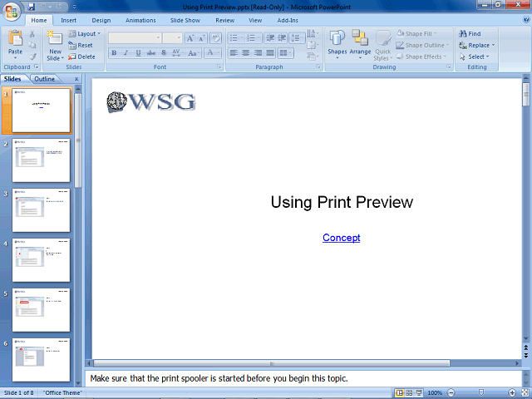Open the font size combo box
This screenshot has height=399, width=532.
172,38
